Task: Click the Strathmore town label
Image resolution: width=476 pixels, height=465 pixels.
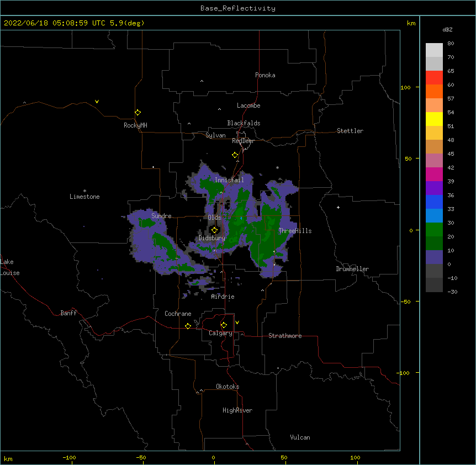Action: [x=285, y=336]
